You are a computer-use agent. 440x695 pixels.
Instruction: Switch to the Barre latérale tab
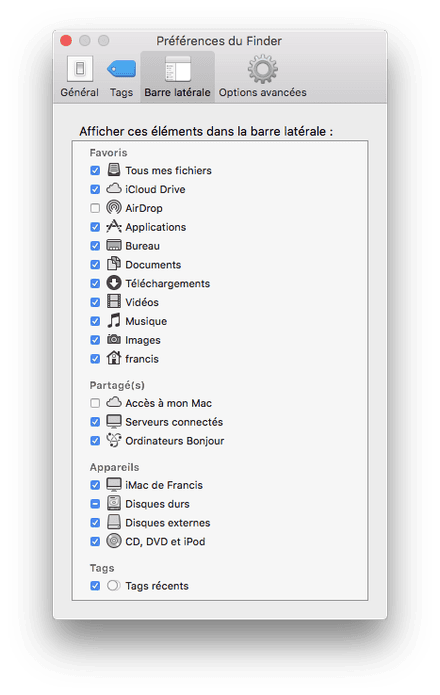(x=177, y=77)
